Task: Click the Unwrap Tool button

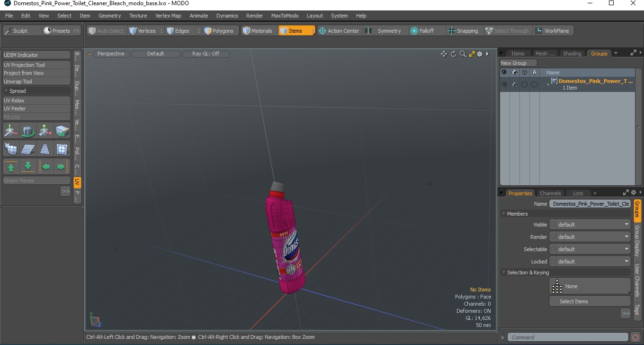Action: coord(37,82)
